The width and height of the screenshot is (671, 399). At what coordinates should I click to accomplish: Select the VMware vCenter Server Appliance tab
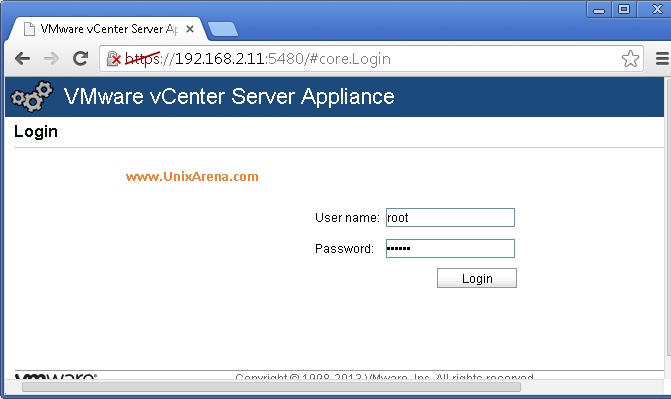108,29
